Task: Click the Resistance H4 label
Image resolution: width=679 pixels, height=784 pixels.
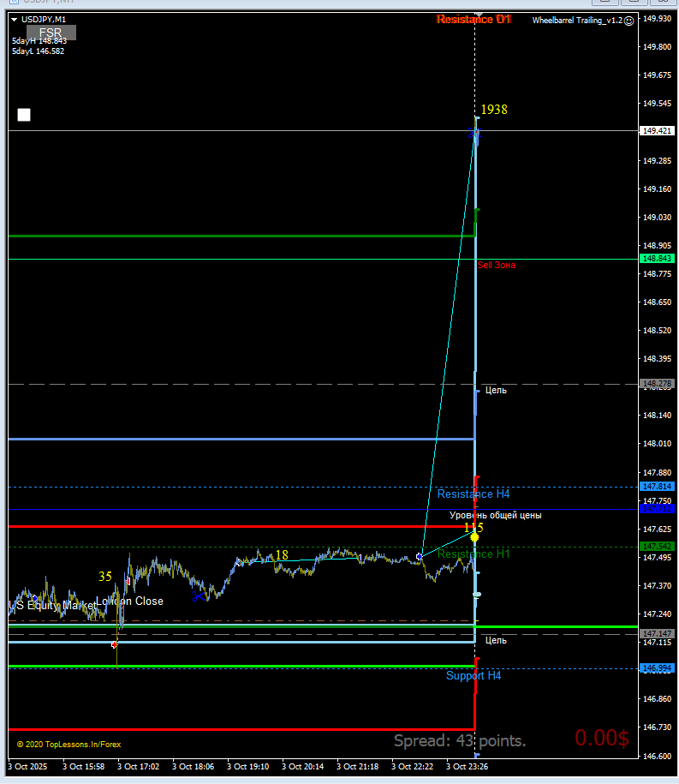Action: click(474, 494)
